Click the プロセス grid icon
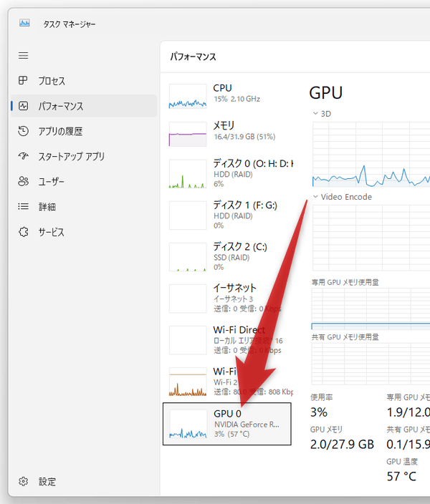The height and width of the screenshot is (504, 430). point(23,80)
